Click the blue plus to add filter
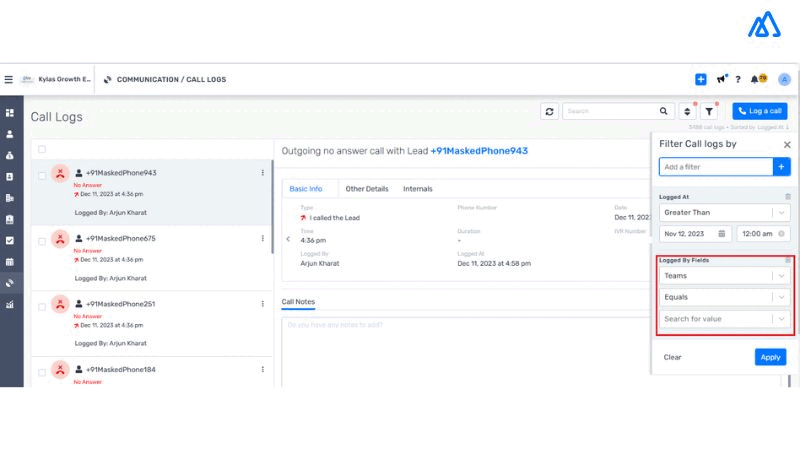 point(782,167)
